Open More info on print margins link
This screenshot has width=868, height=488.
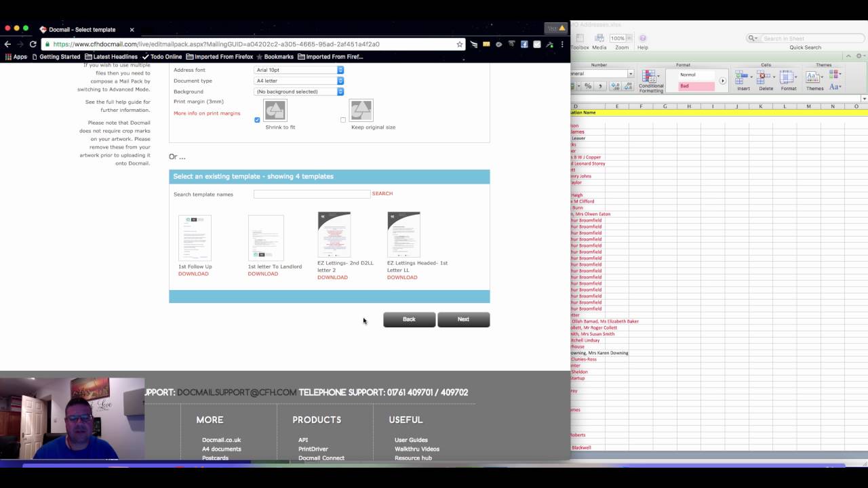[207, 113]
